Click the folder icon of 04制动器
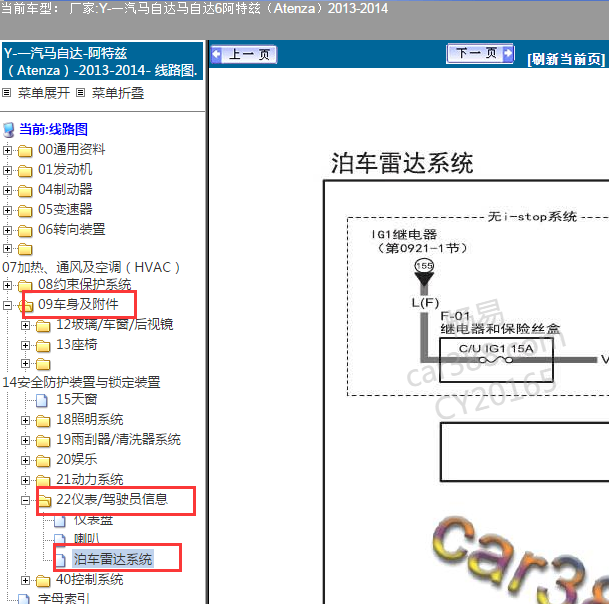 tap(25, 191)
